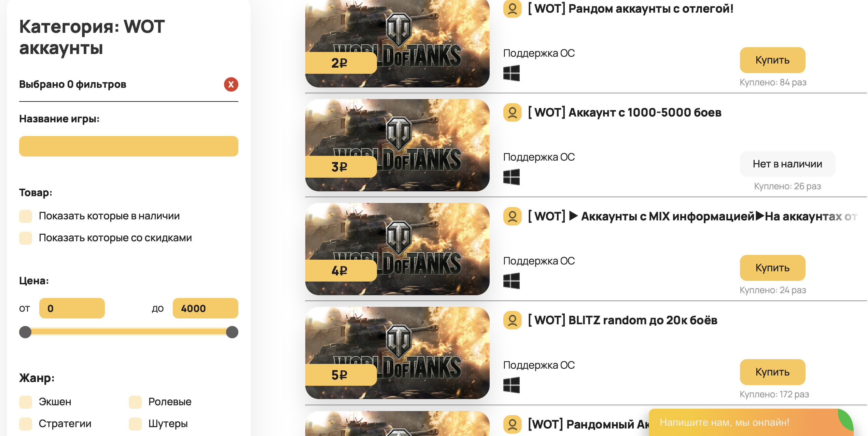Click the Название игры input field
Viewport: 868px width, 436px height.
click(129, 146)
